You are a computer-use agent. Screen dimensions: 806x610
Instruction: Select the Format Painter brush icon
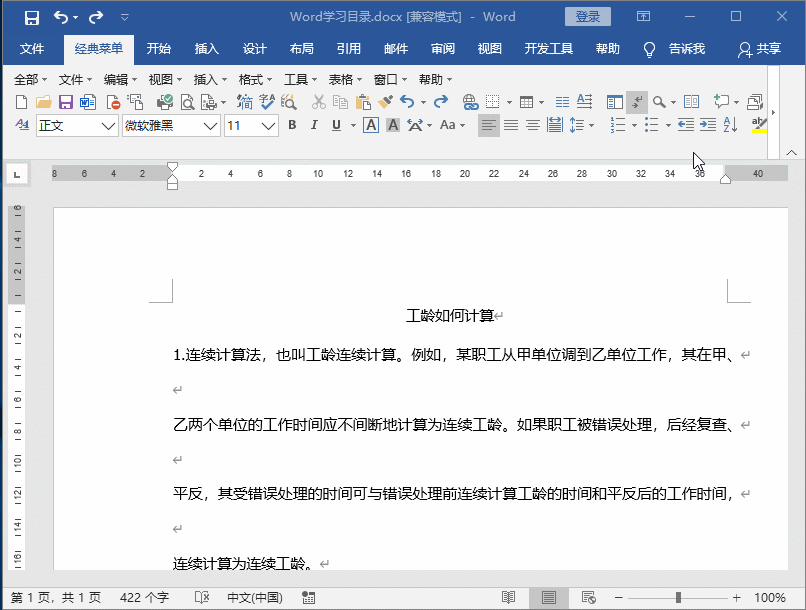pyautogui.click(x=385, y=102)
